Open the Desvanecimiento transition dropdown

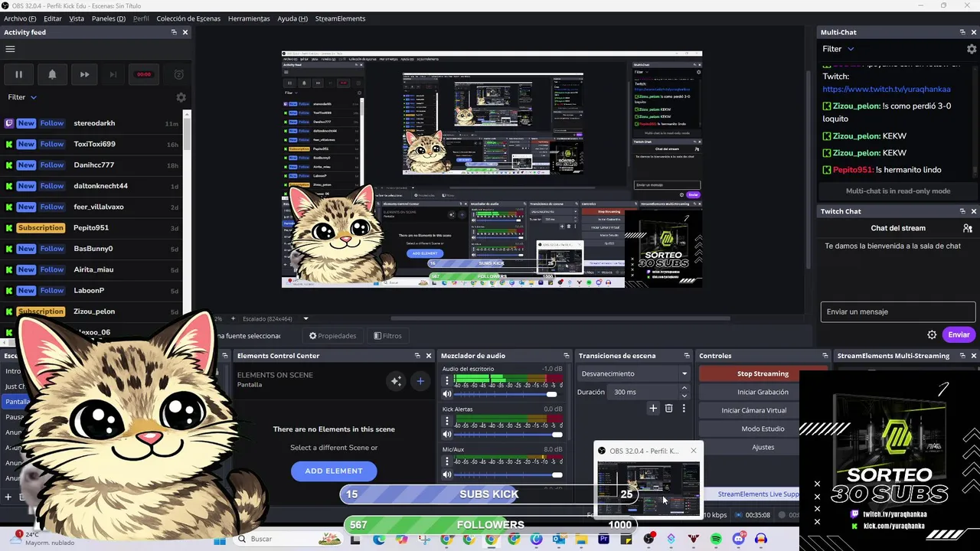(634, 373)
